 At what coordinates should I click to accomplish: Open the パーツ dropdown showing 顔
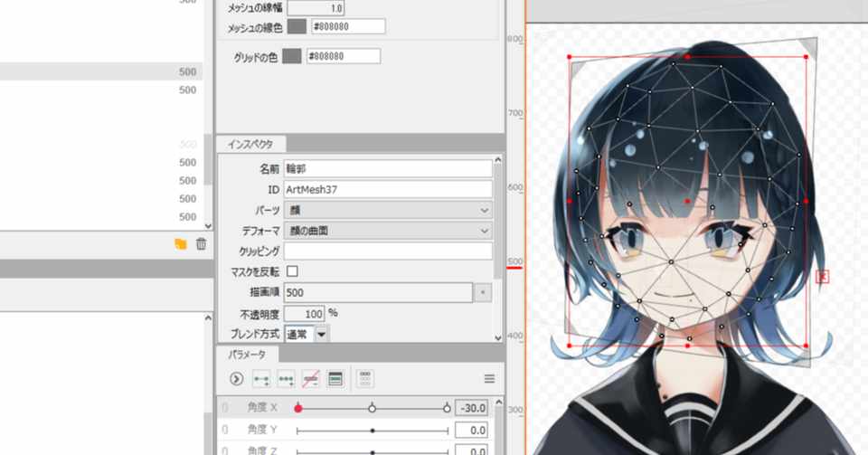(388, 211)
